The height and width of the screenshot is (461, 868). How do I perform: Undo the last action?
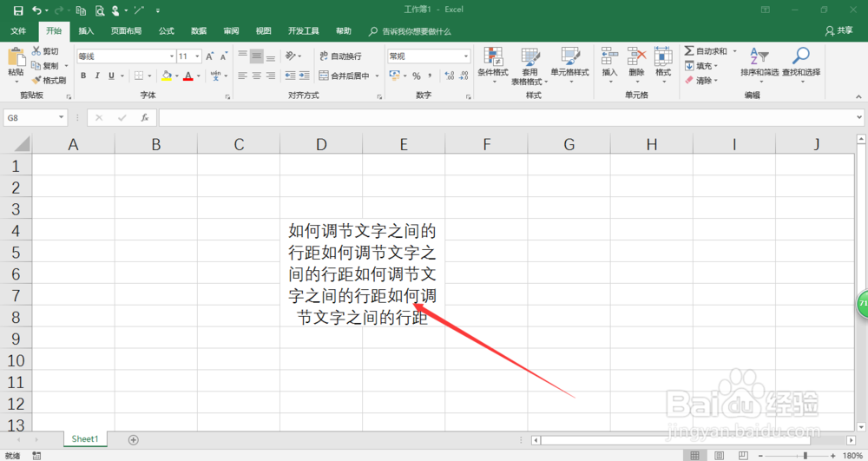tap(36, 10)
